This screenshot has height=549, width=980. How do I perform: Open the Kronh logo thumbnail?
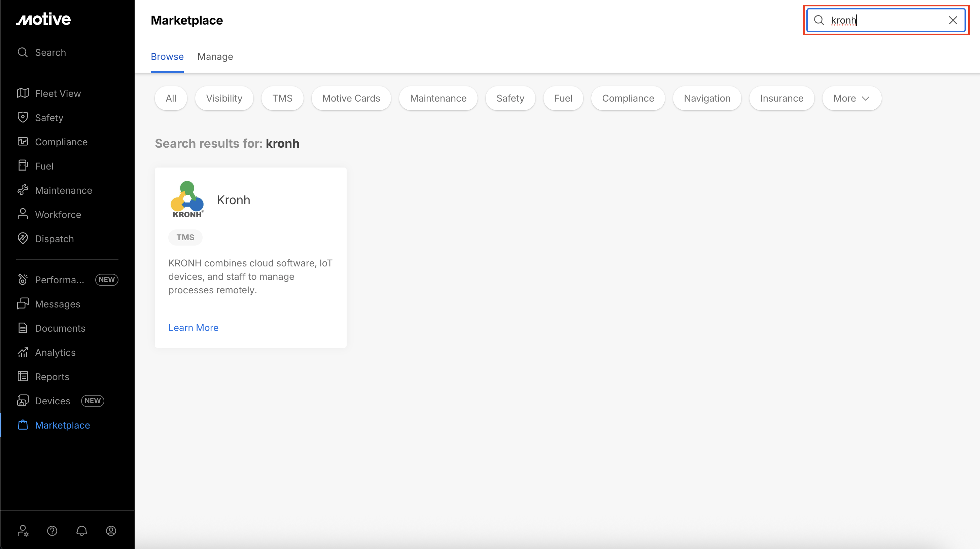tap(187, 199)
